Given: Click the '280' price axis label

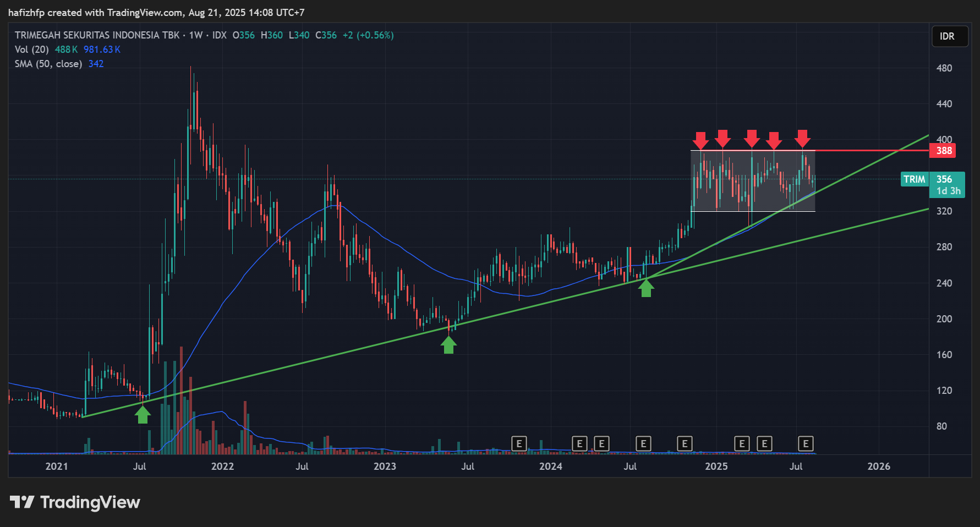Looking at the screenshot, I should 944,247.
